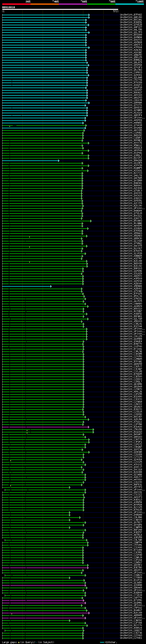Open hit UniRef100_Q1L7P3
146x644 pixels.
(x=131, y=32)
